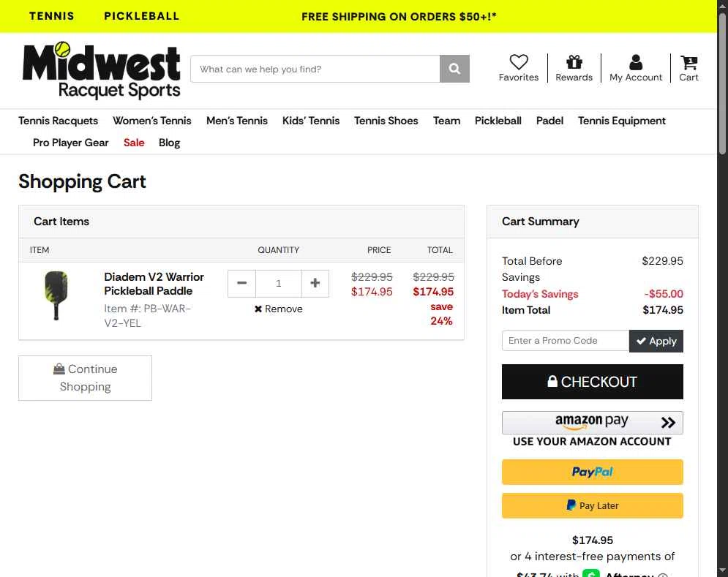
Task: Click item number PB-WAR-V2-YEL text
Action: tap(147, 316)
